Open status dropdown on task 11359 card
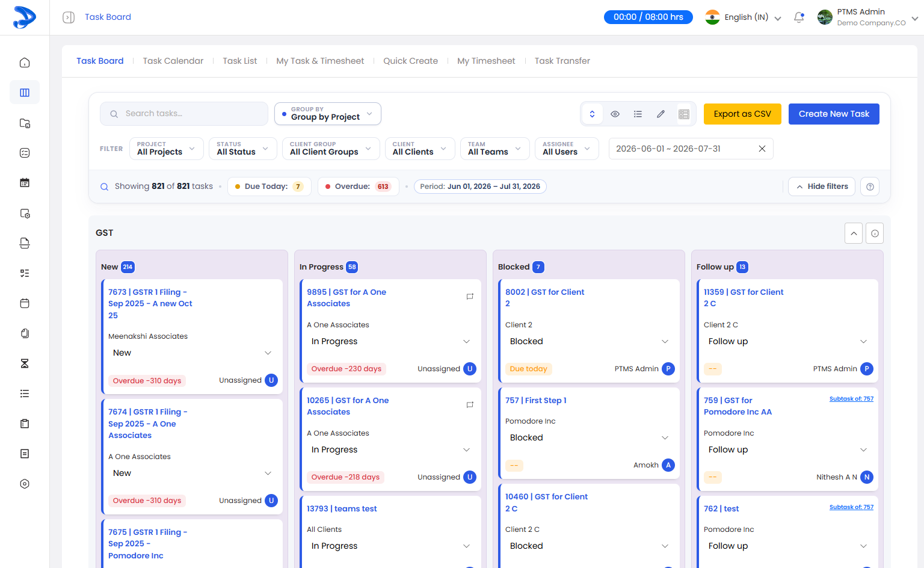924x568 pixels. (788, 341)
